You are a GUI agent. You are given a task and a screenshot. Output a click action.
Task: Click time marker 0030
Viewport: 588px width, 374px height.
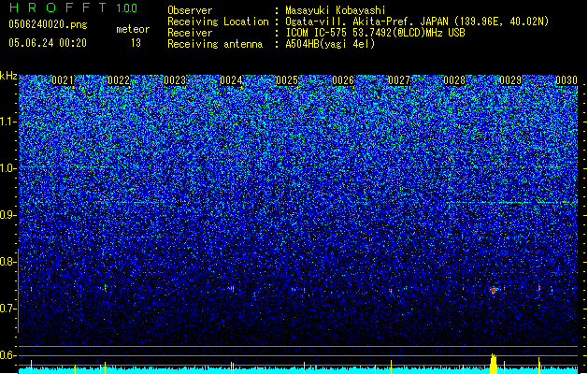coord(566,80)
